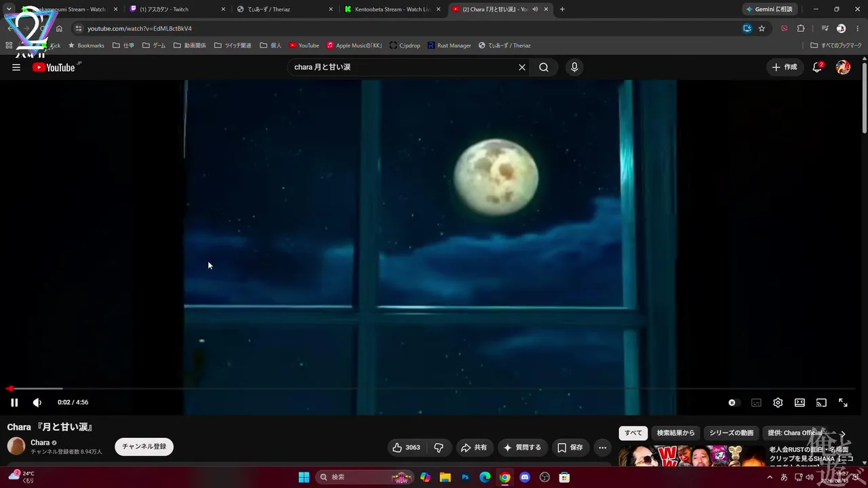The width and height of the screenshot is (868, 488).
Task: Switch to the てぃあーず / Theriaz tab
Action: pyautogui.click(x=283, y=9)
